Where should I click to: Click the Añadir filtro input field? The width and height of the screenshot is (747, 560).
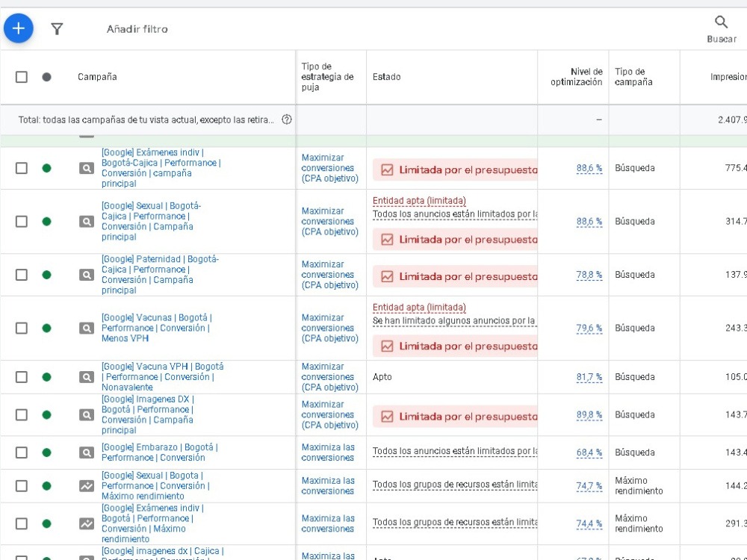pos(137,29)
